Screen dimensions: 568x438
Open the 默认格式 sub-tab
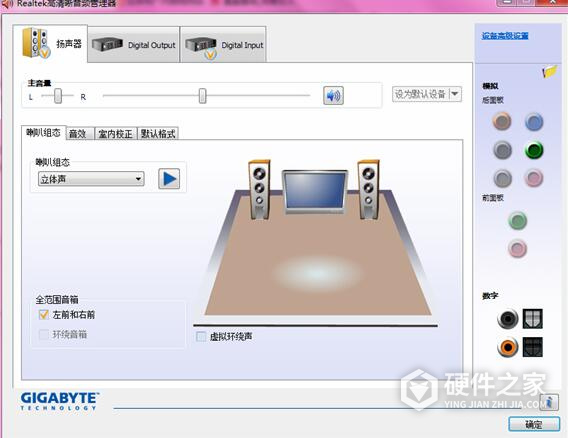pos(158,134)
